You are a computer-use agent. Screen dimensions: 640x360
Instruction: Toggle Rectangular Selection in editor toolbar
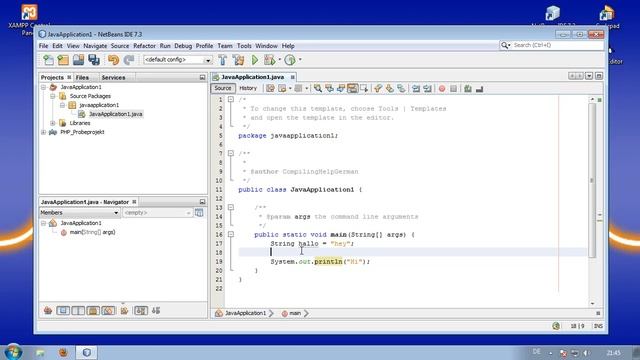click(x=364, y=88)
